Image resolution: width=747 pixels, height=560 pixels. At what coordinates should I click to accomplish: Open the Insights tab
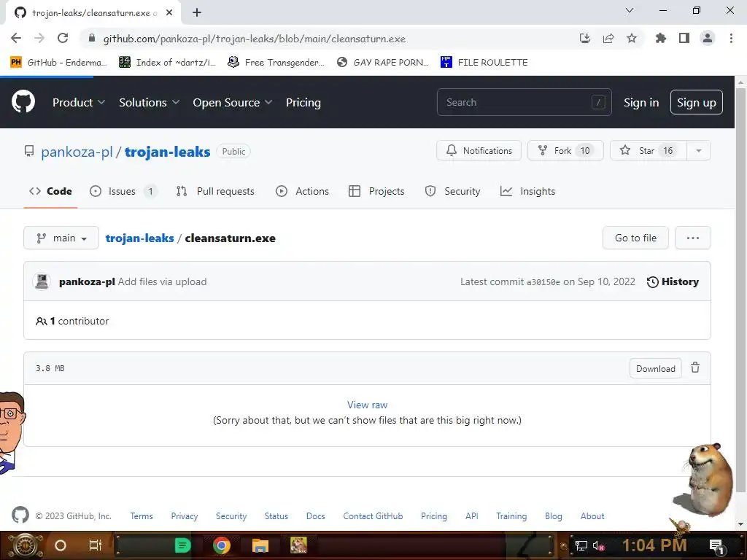[x=528, y=191]
